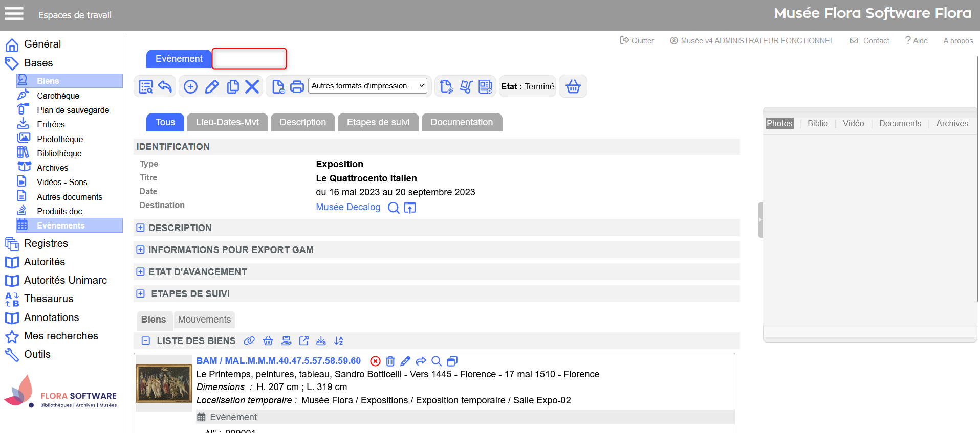Open the Musée Decalog destination link
The height and width of the screenshot is (433, 980).
pos(348,207)
